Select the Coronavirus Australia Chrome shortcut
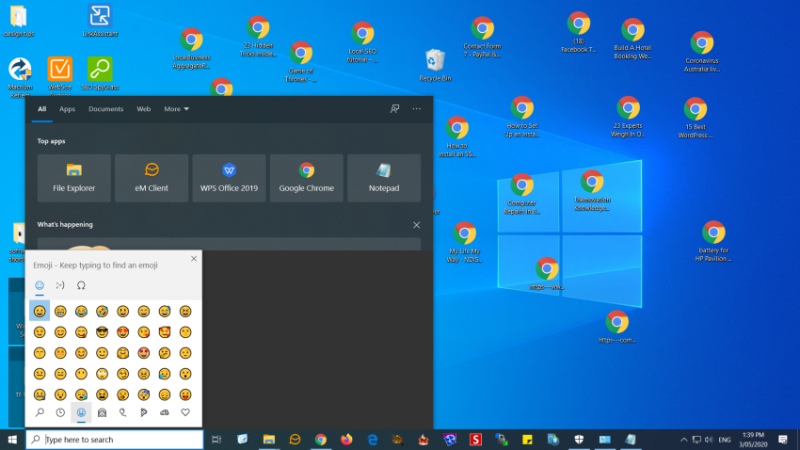 coord(702,52)
